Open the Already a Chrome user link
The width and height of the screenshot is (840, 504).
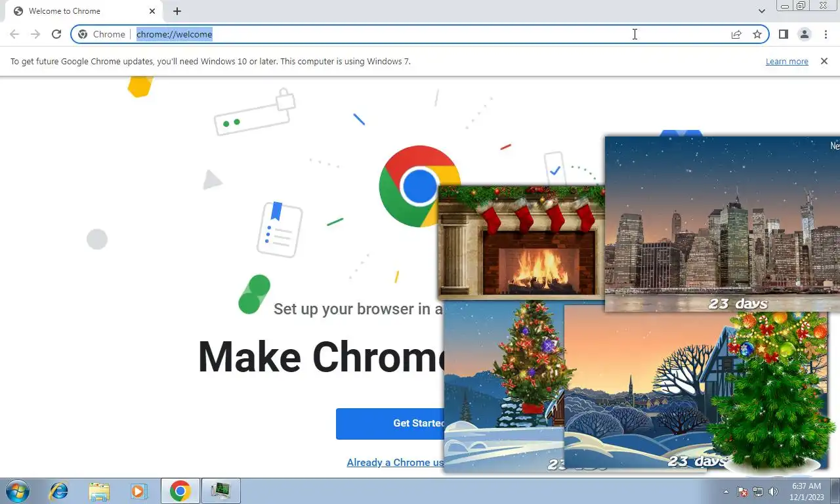395,462
